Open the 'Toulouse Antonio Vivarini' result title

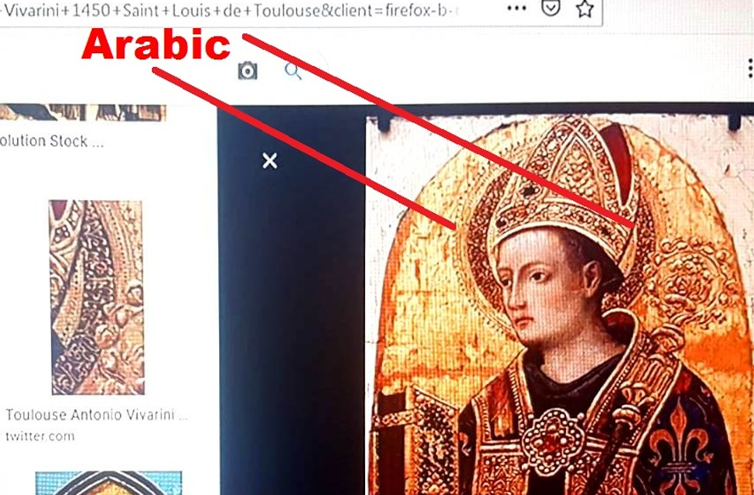(96, 415)
